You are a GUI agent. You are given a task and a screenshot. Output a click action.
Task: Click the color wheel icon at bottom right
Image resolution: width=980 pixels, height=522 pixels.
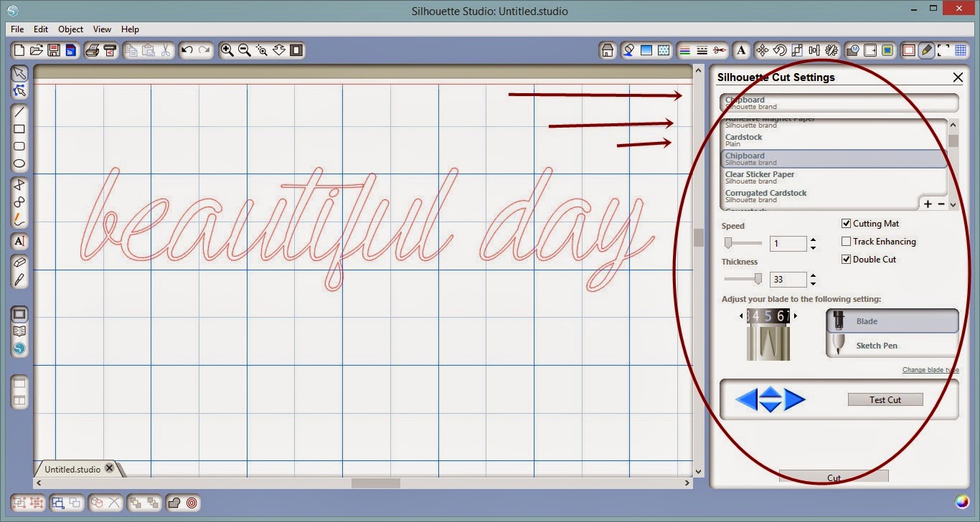(962, 502)
